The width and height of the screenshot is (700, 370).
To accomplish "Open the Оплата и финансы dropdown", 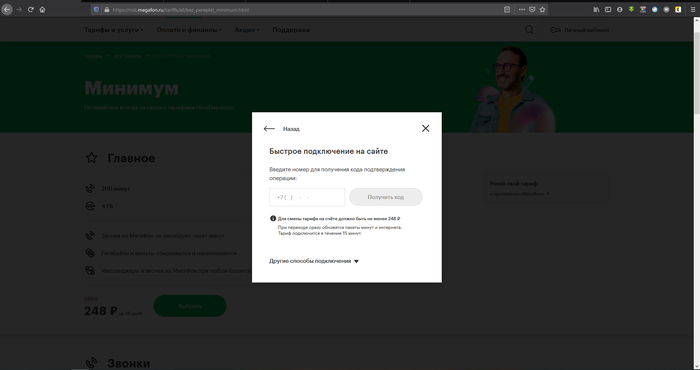I will coord(189,30).
